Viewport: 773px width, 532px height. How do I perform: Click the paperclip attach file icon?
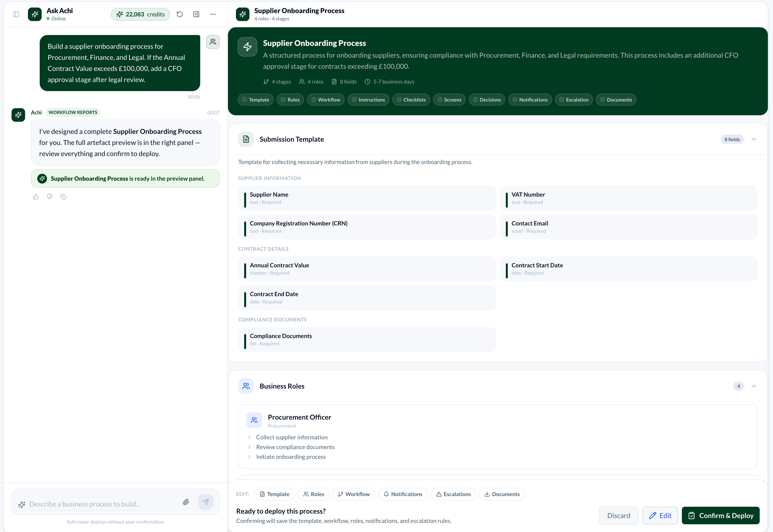[186, 502]
